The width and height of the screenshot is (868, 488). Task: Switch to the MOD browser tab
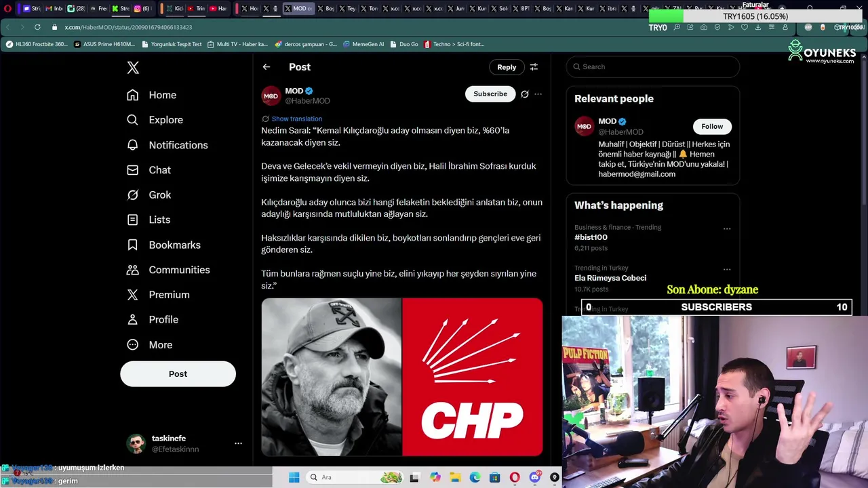tap(298, 9)
